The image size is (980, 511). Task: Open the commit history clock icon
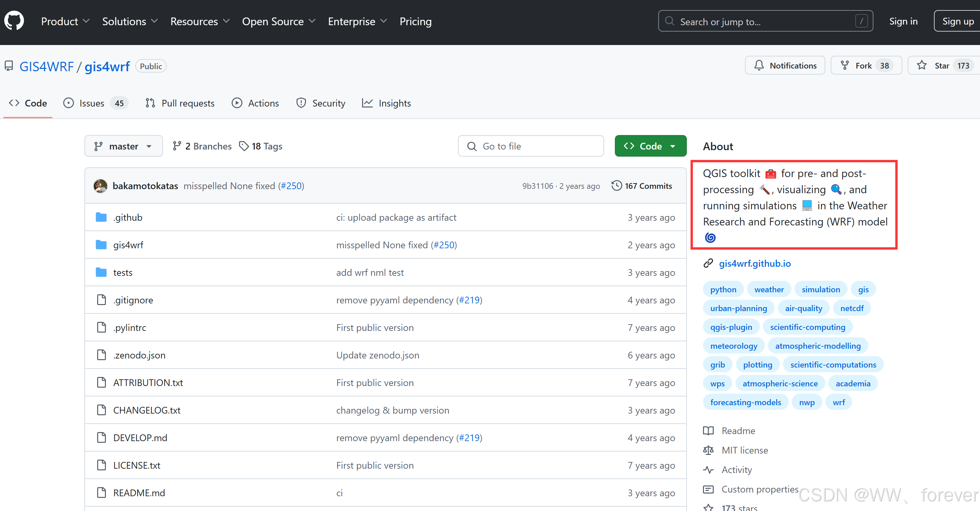(616, 185)
